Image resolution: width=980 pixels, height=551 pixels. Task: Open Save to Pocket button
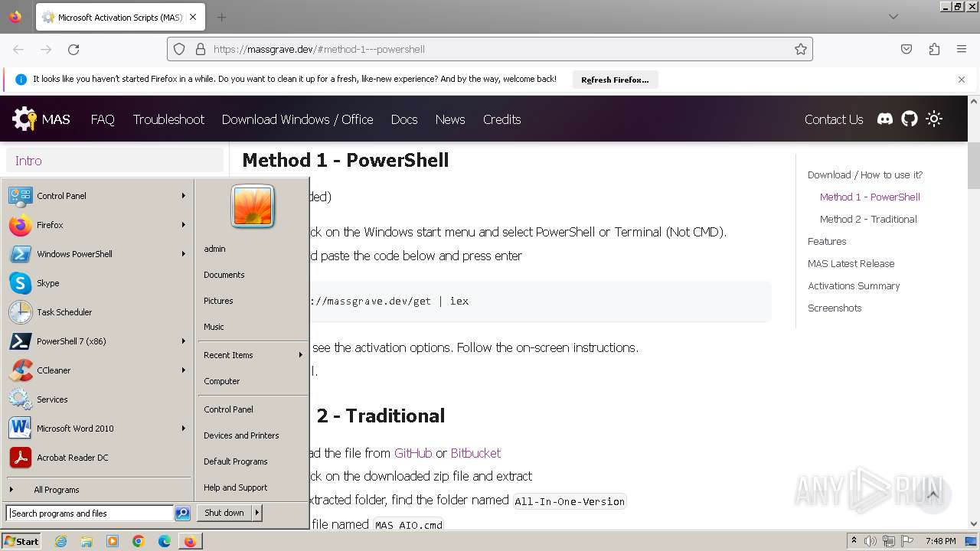click(x=906, y=49)
